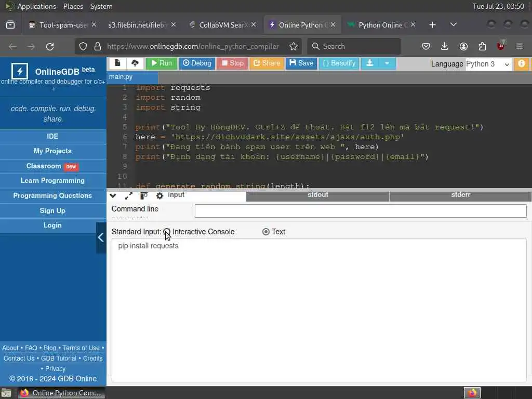
Task: Open Firefox account icon
Action: coord(463,46)
